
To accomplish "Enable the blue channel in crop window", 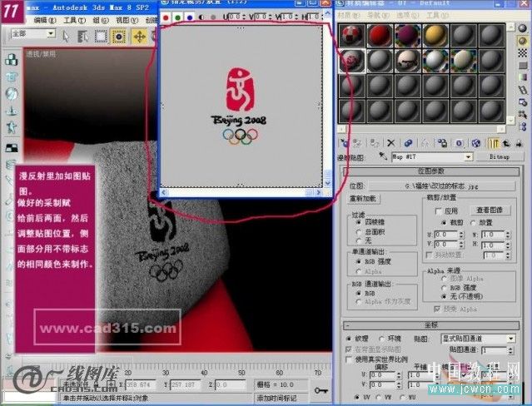I will [189, 17].
